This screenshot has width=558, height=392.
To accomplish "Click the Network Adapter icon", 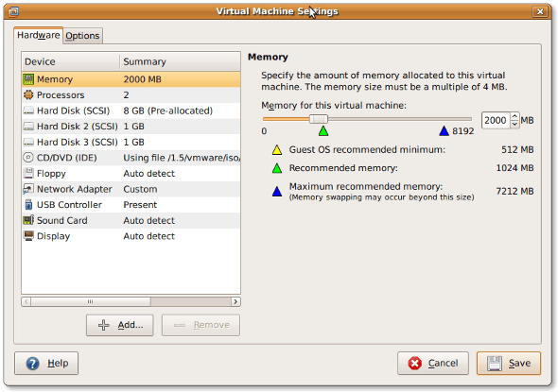I will pos(28,189).
